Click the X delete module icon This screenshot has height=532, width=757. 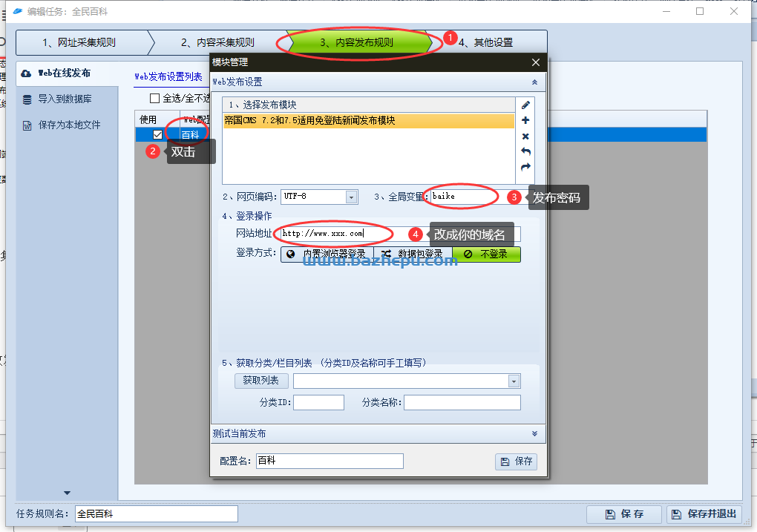coord(525,137)
